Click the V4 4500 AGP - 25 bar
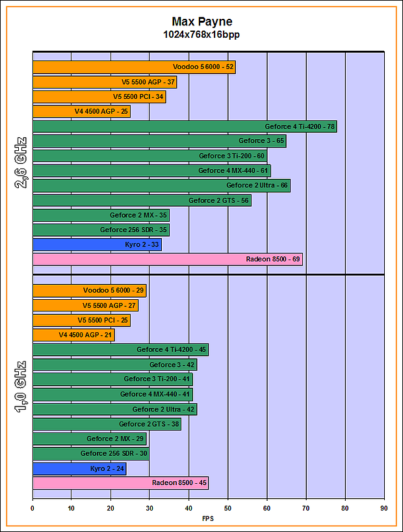Viewport: 403px width, 532px height. (81, 112)
